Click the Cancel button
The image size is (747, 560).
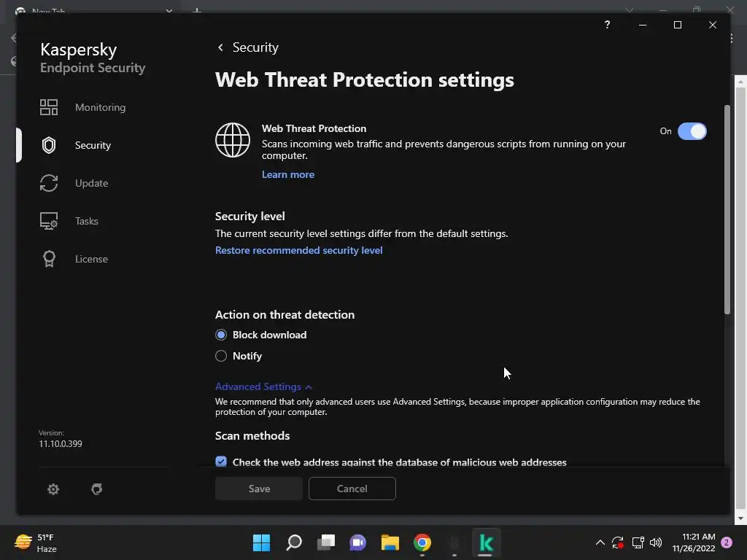tap(352, 489)
